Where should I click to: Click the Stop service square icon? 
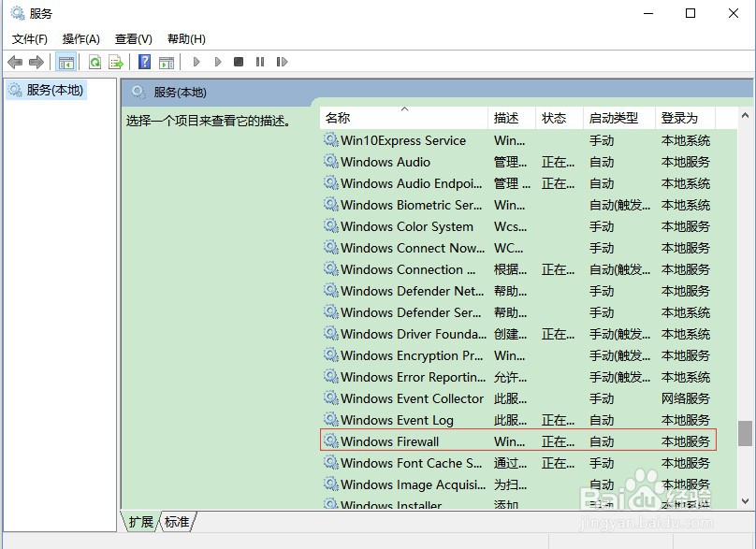click(239, 62)
